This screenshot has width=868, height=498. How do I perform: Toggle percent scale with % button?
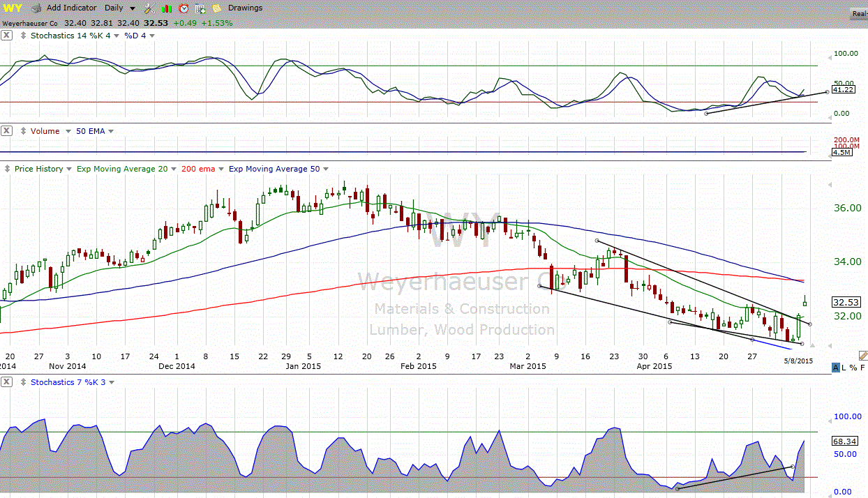(854, 368)
